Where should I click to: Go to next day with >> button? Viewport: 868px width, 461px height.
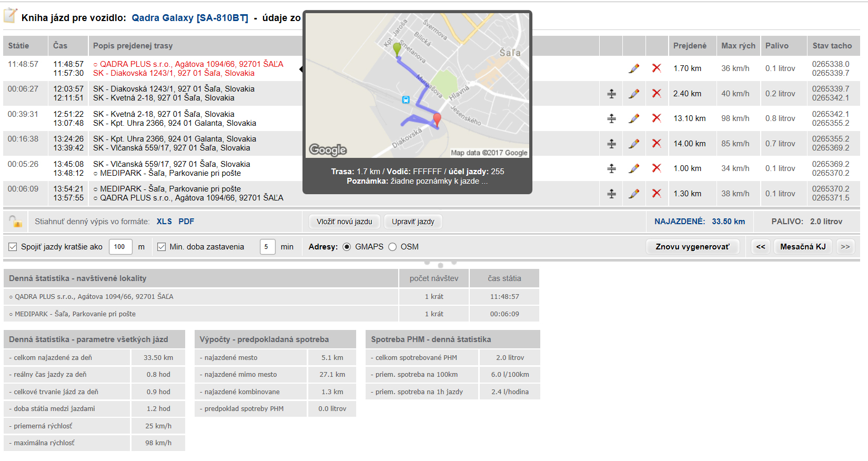pos(845,247)
